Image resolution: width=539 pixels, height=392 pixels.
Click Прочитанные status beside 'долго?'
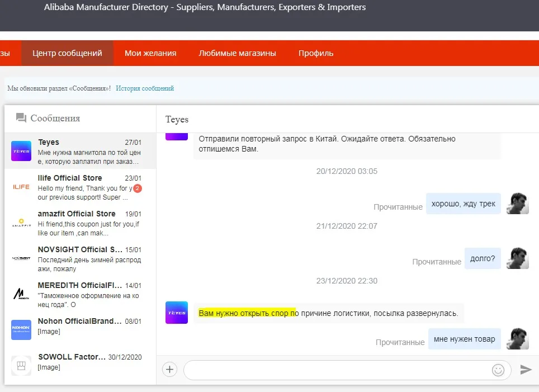tap(437, 262)
